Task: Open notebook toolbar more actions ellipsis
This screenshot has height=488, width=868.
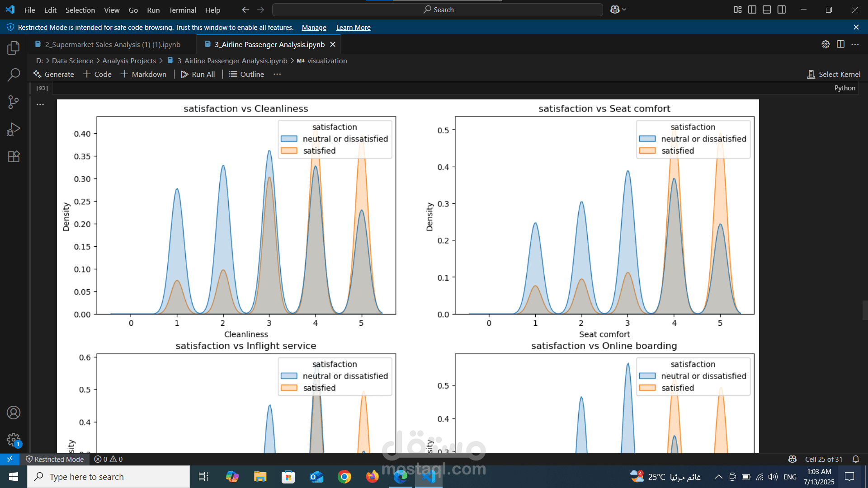Action: coord(277,74)
